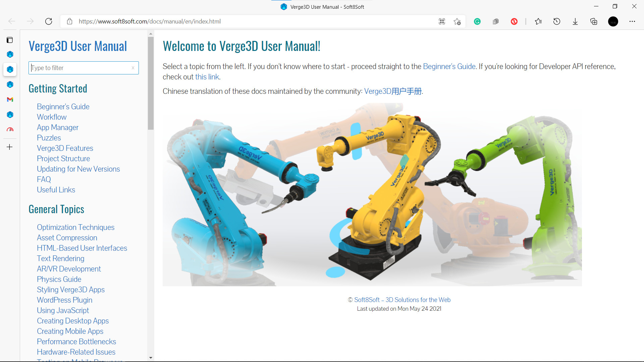Click the profile avatar icon
This screenshot has width=644, height=362.
(x=613, y=21)
